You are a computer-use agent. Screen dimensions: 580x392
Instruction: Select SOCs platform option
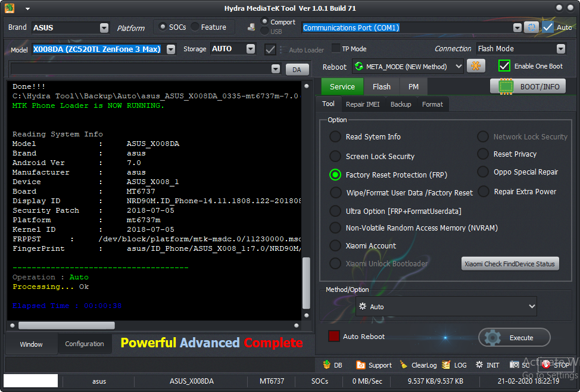(x=163, y=27)
